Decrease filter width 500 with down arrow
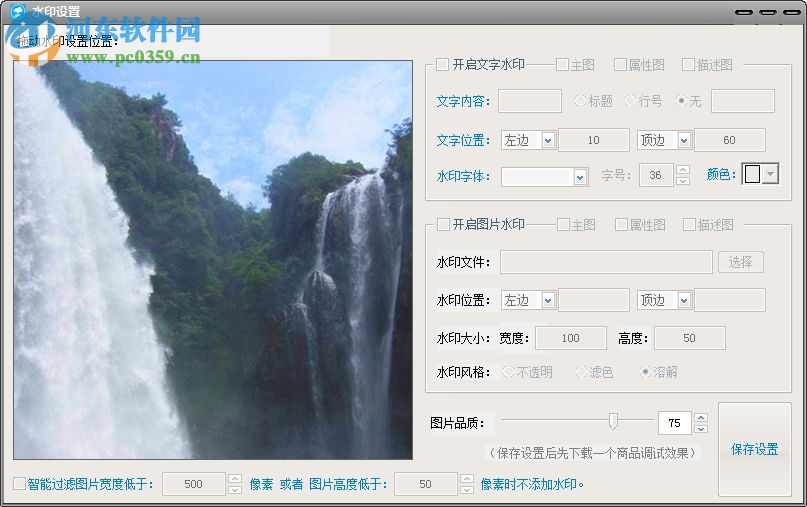 coord(235,489)
